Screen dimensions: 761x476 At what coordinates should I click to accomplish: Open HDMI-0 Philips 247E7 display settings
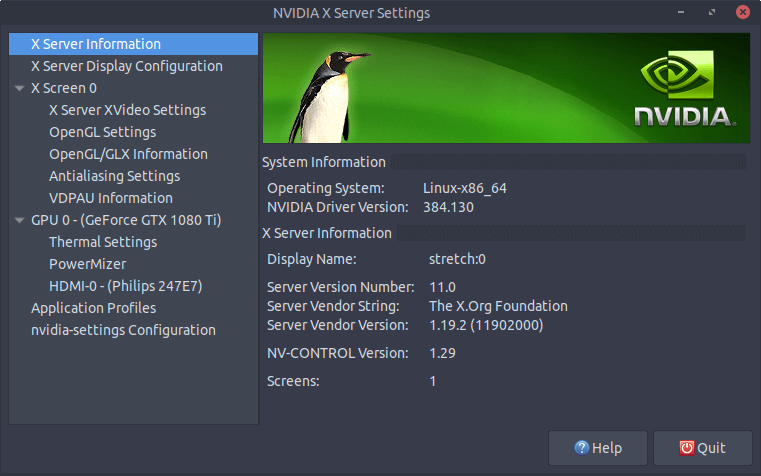[x=125, y=286]
